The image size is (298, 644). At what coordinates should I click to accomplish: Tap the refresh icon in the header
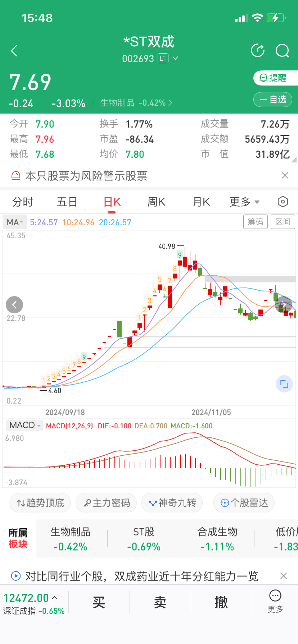(x=258, y=51)
